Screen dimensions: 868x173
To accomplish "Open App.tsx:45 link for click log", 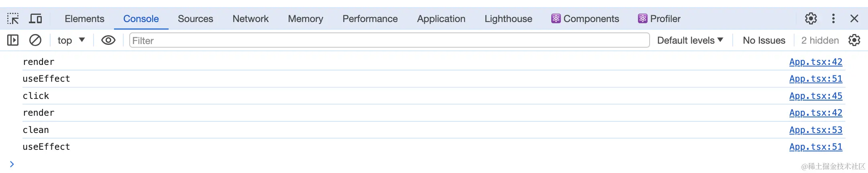I will pyautogui.click(x=816, y=96).
